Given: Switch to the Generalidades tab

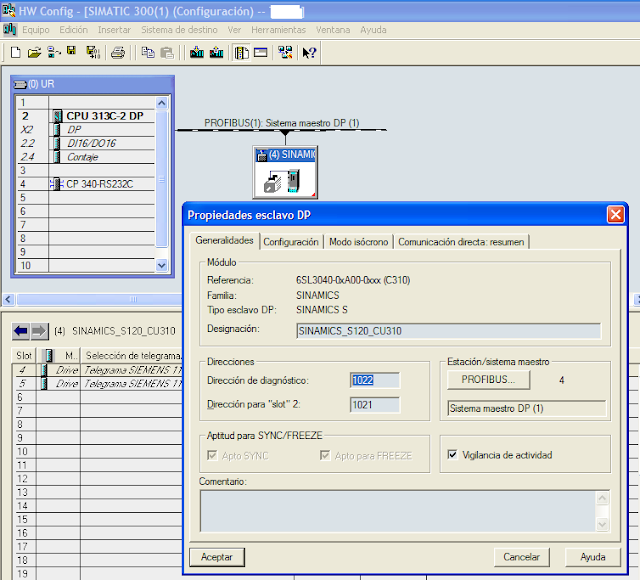Looking at the screenshot, I should pos(224,240).
